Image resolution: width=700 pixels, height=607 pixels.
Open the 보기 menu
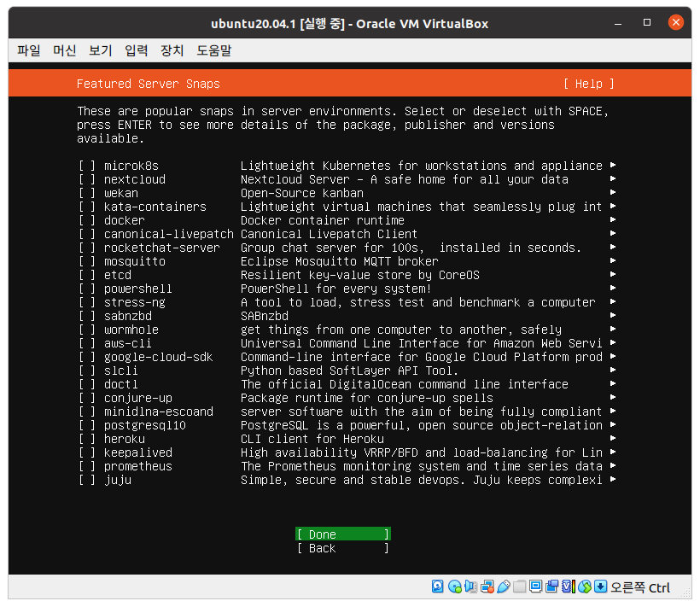click(101, 50)
